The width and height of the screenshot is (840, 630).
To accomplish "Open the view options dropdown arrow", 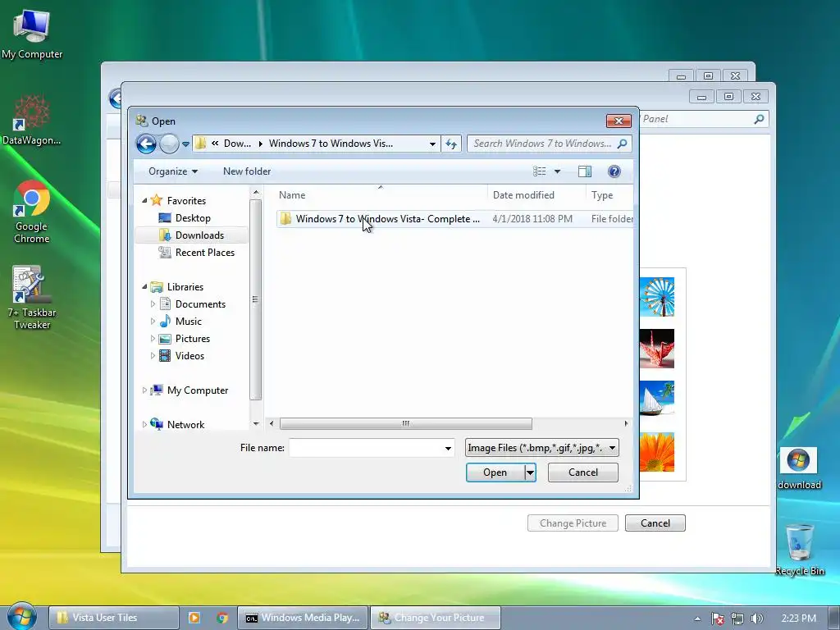I will click(557, 171).
